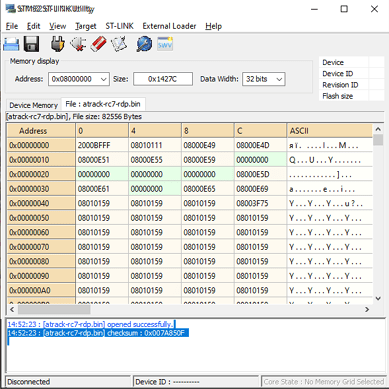Connect to the target with plug icon

point(58,44)
